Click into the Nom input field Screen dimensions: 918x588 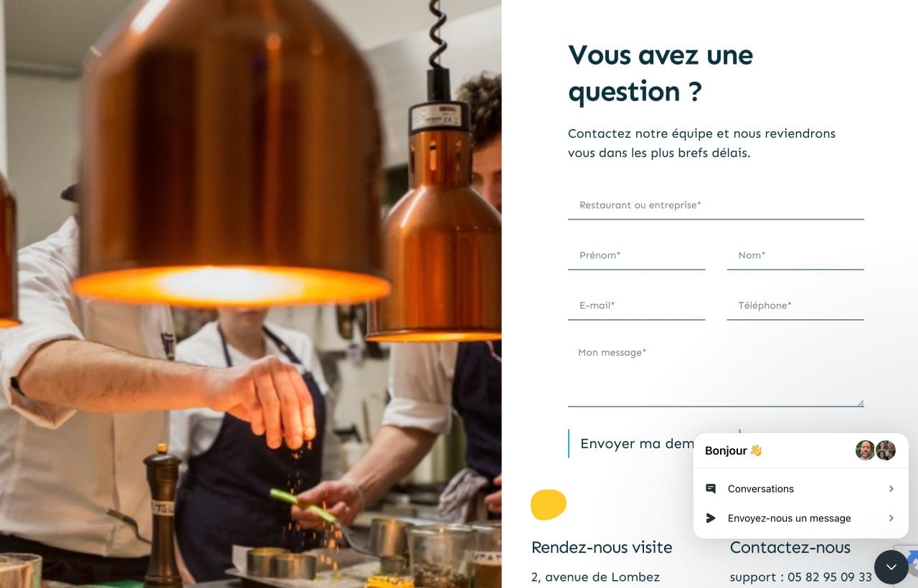(795, 255)
